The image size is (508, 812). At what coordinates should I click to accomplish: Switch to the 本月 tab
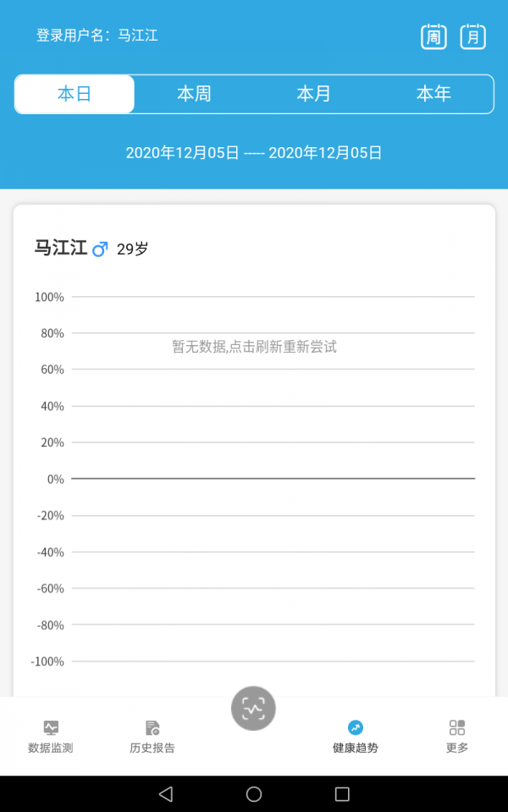click(x=313, y=94)
